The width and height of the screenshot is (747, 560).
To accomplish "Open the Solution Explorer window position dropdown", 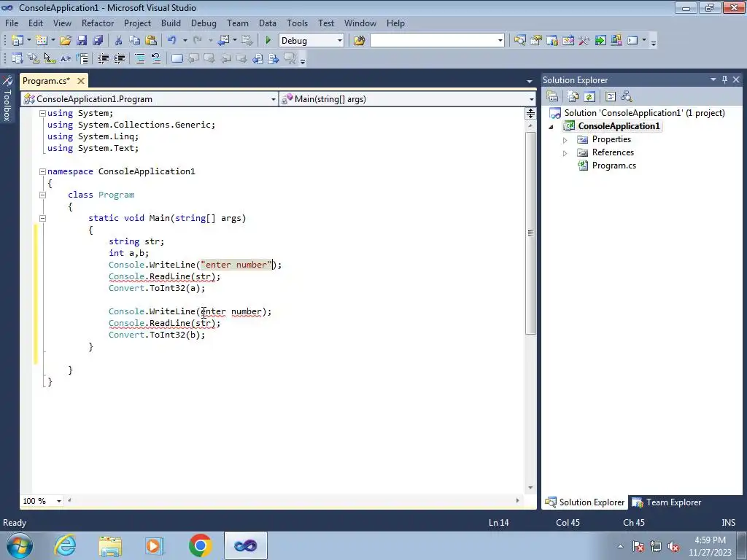I will pyautogui.click(x=713, y=79).
